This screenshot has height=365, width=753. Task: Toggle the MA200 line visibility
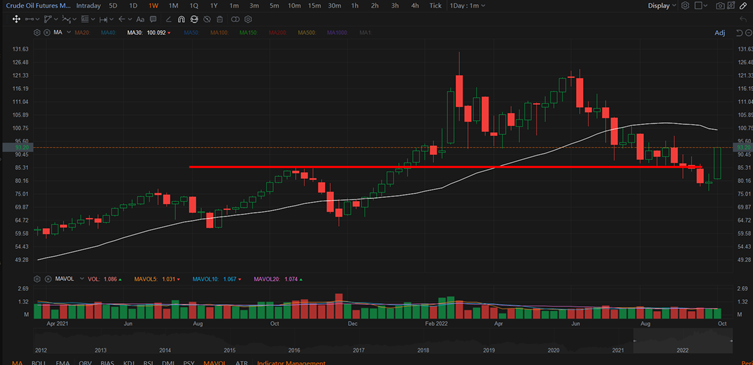coord(277,33)
